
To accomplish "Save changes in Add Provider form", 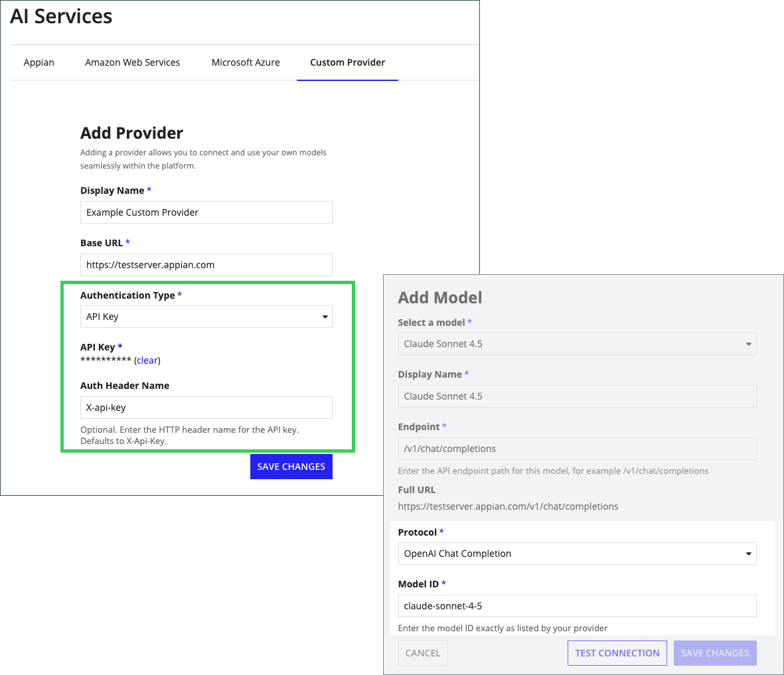I will click(291, 467).
